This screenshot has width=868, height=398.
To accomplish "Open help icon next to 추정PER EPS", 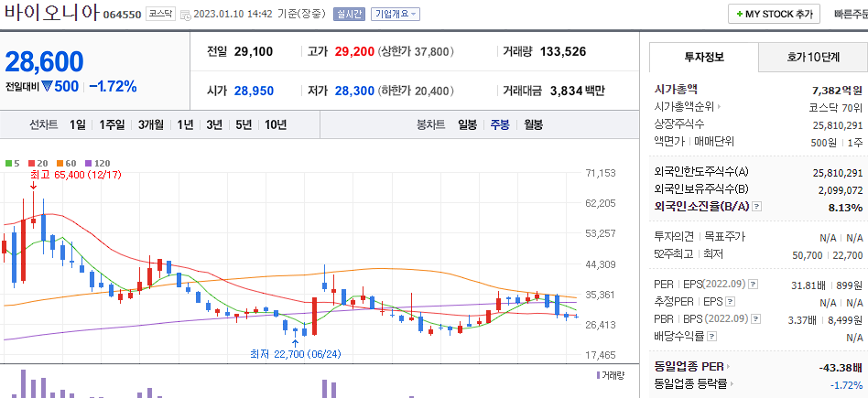I will [x=731, y=302].
